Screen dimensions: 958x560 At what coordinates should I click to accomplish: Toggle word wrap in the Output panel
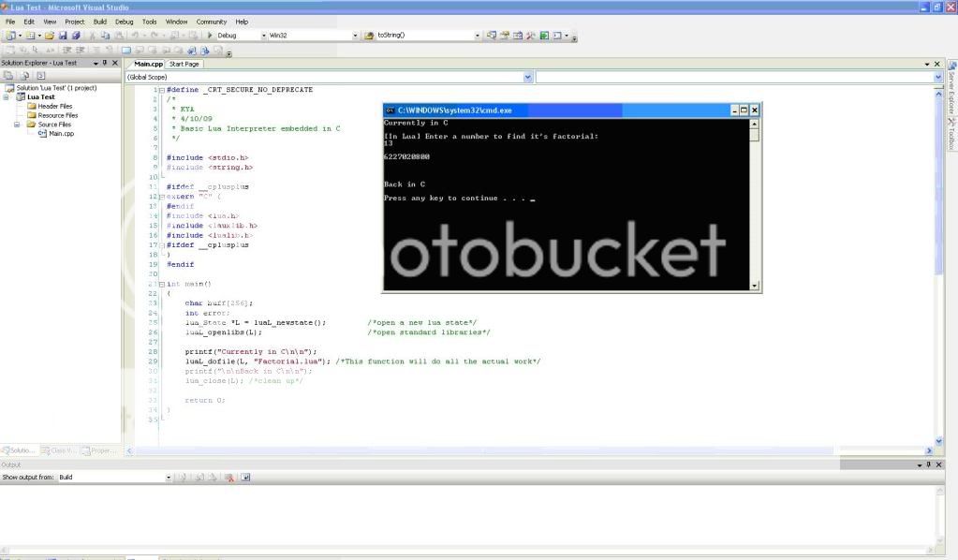coord(246,478)
